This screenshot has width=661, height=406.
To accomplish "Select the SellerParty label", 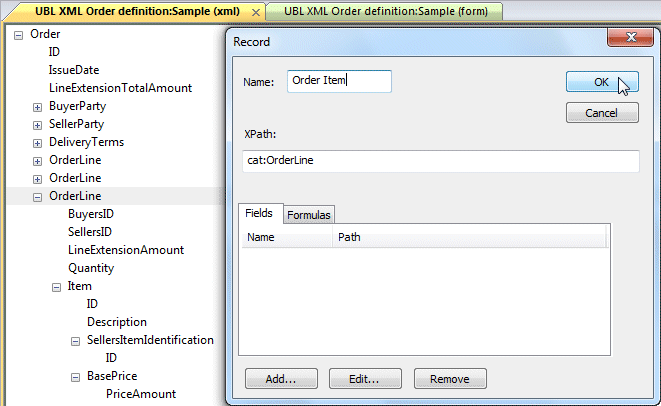I will click(x=76, y=124).
